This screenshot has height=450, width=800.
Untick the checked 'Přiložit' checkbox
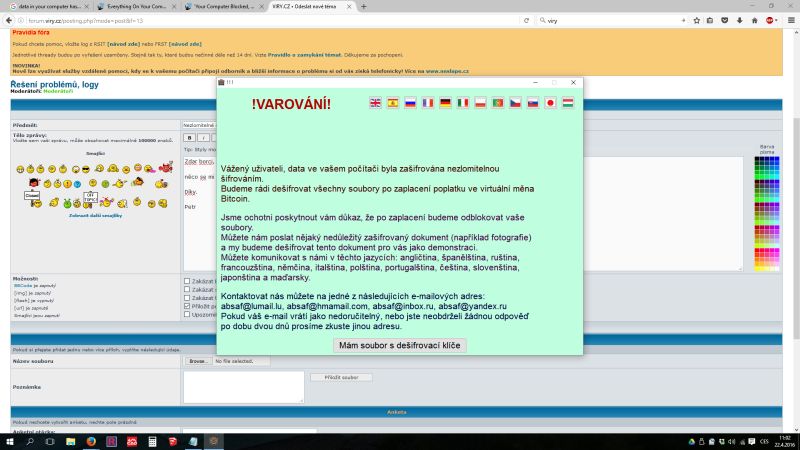pyautogui.click(x=187, y=306)
